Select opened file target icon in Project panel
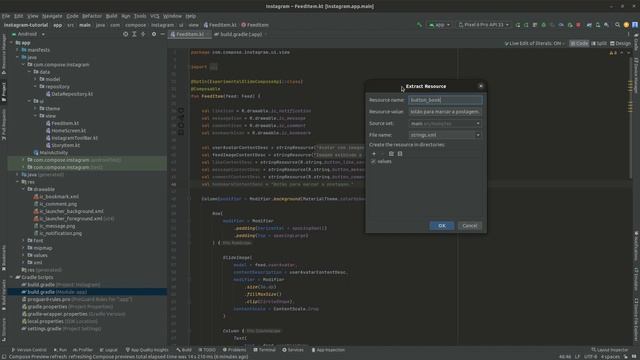Image resolution: width=640 pixels, height=360 pixels. (125, 34)
